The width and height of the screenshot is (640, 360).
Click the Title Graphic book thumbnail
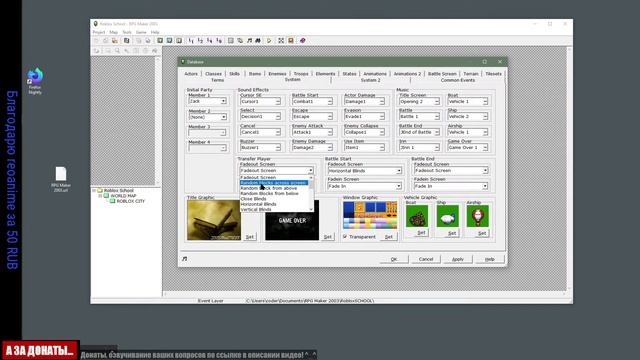click(214, 220)
